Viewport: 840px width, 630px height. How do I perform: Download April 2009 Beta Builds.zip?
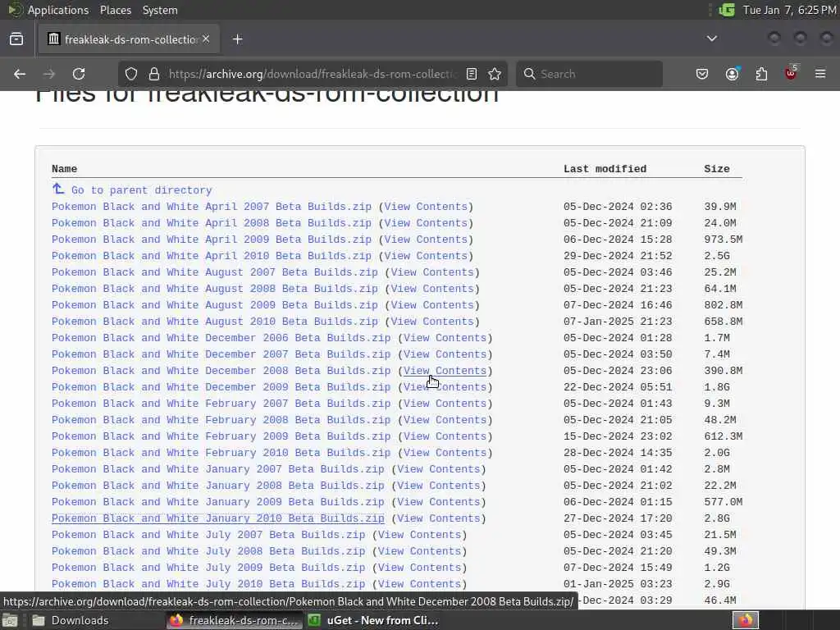tap(212, 240)
